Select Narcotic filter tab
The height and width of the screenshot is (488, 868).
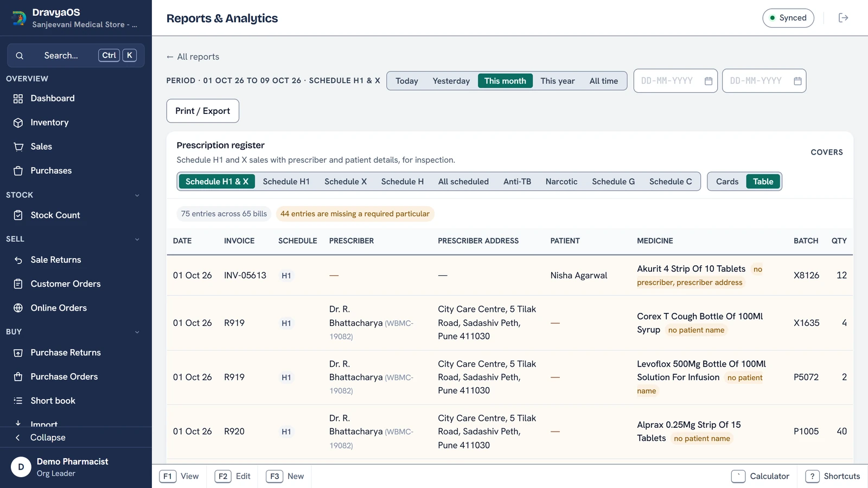[x=561, y=182]
